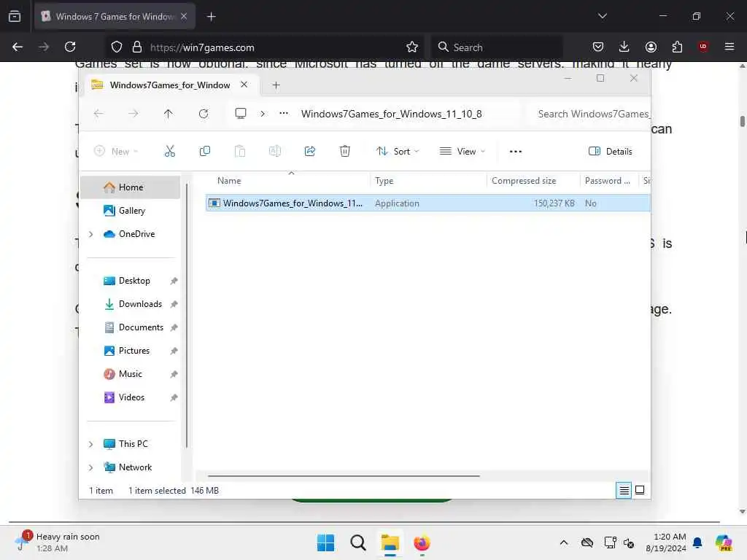
Task: Open taskbar Search magnifier
Action: (357, 542)
